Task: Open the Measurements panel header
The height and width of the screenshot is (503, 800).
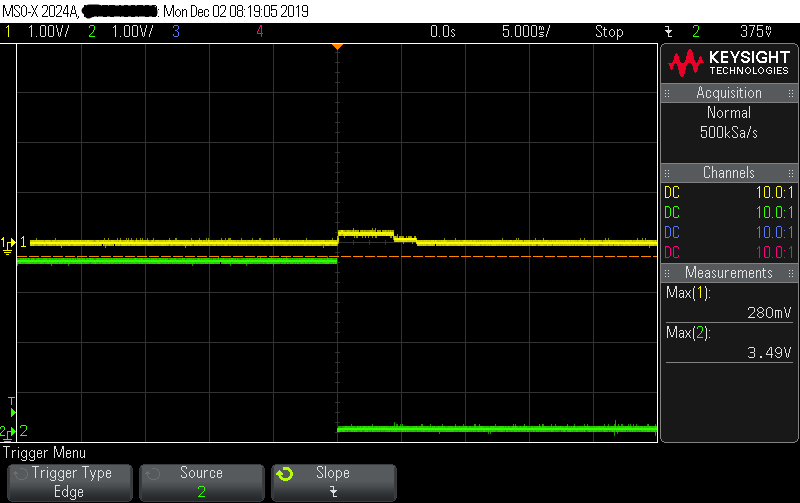Action: 729,273
